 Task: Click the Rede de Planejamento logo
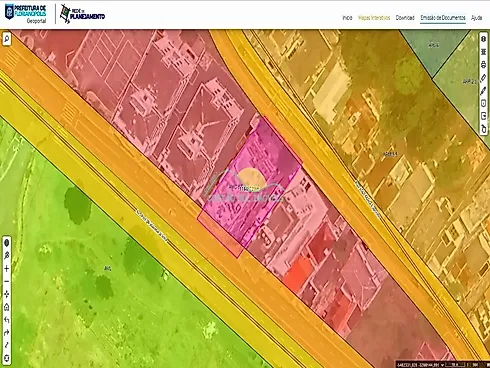[82, 14]
